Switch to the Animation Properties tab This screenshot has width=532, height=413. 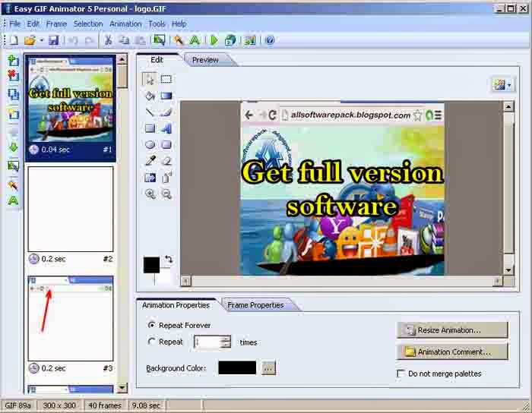click(176, 305)
